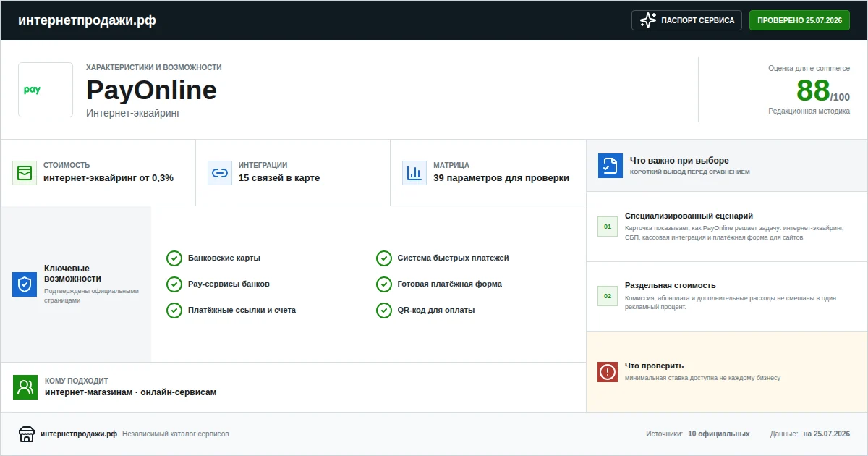Click the document check icon beside Что важно при выборе
The image size is (868, 456).
(610, 166)
